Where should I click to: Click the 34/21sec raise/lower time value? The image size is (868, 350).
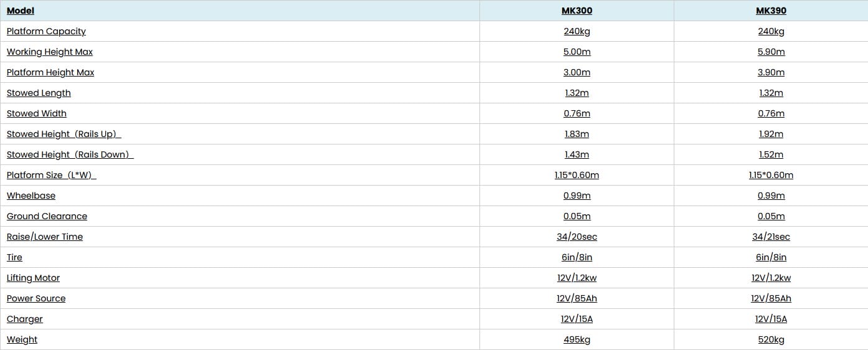(771, 237)
